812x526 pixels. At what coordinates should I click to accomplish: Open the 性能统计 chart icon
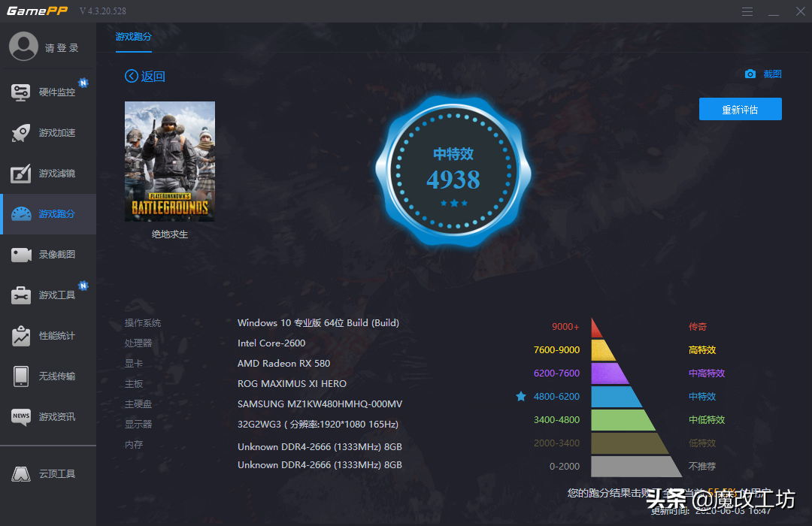click(21, 336)
